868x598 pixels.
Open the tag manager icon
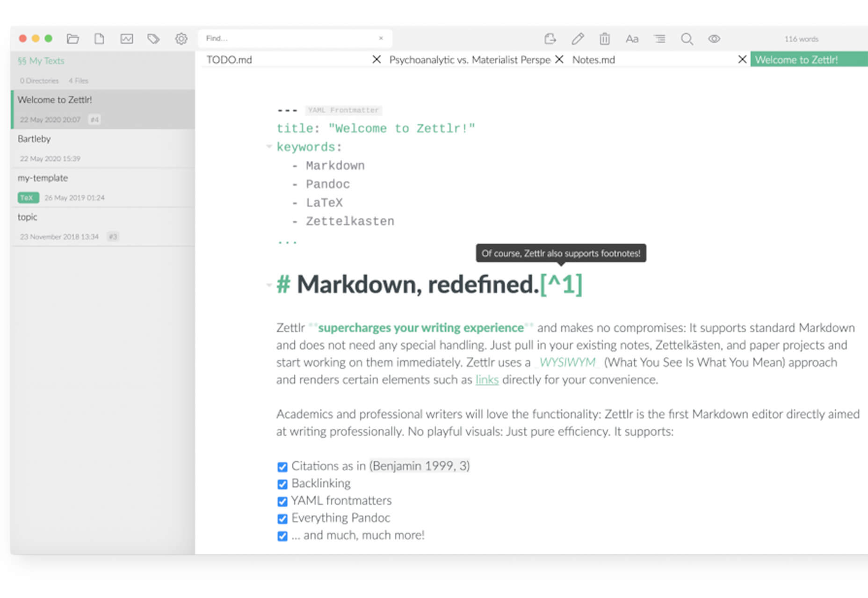click(x=153, y=39)
